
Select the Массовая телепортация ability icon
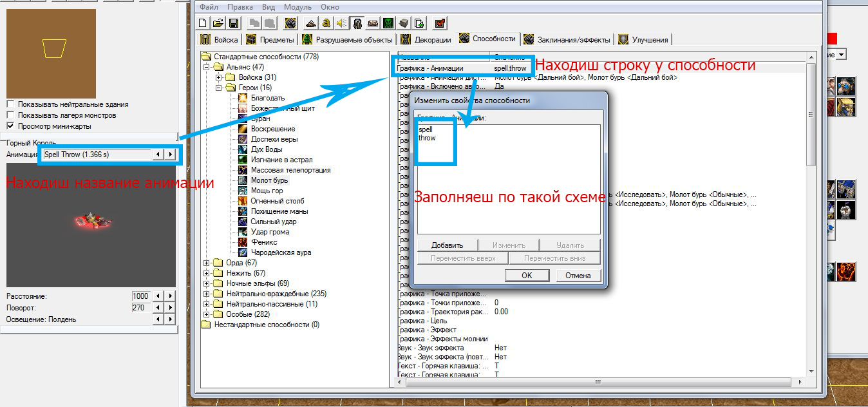tap(243, 170)
